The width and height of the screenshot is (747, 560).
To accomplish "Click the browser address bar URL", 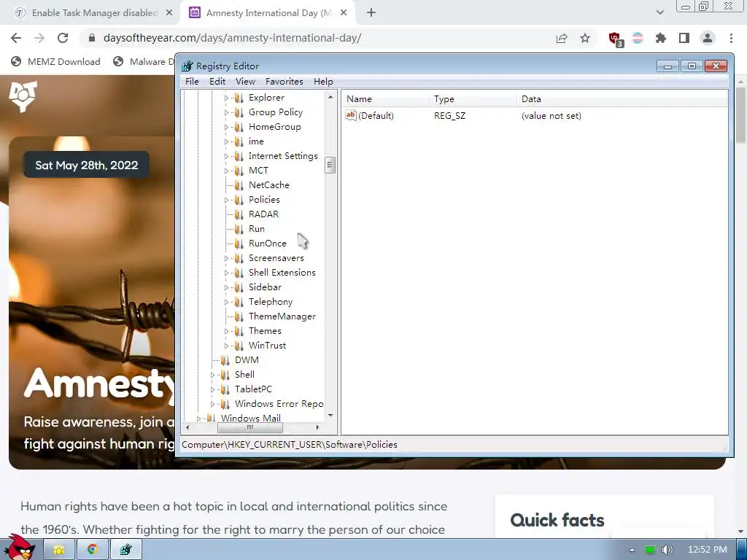I will (233, 38).
